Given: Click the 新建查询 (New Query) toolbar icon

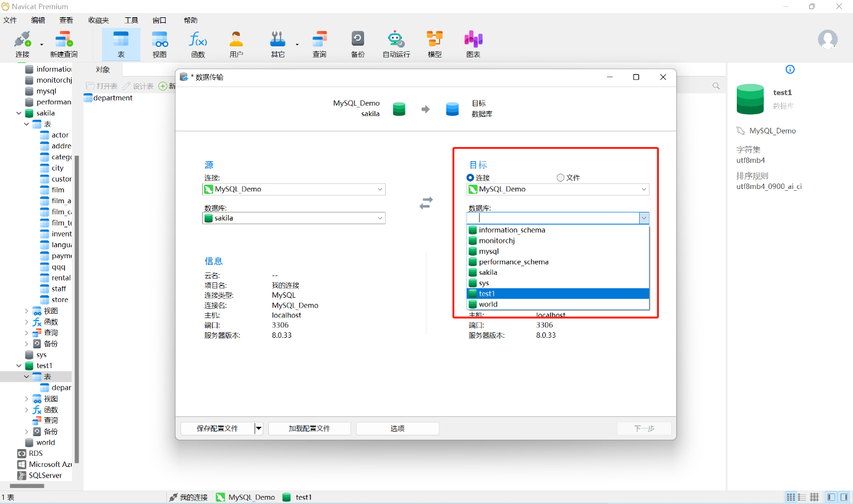Looking at the screenshot, I should 64,40.
